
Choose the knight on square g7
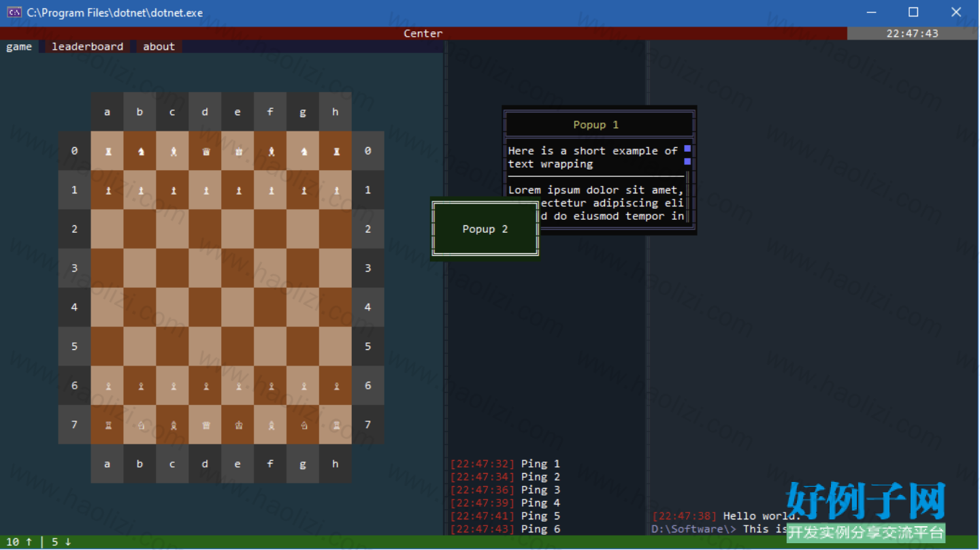click(304, 425)
